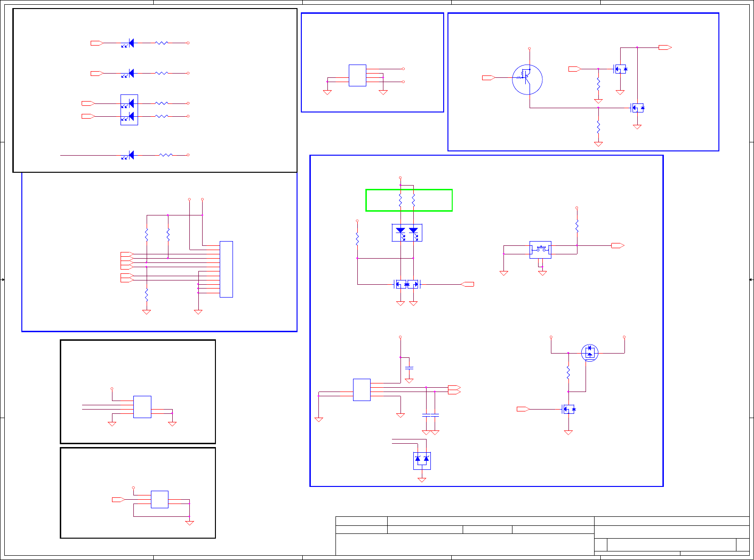Select the dual LED box in the top-left frame

tap(129, 110)
